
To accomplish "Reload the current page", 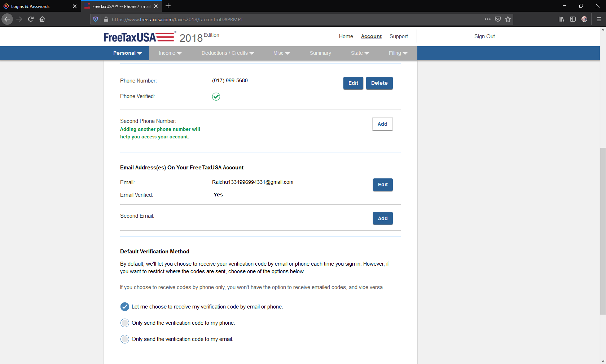I will (31, 19).
